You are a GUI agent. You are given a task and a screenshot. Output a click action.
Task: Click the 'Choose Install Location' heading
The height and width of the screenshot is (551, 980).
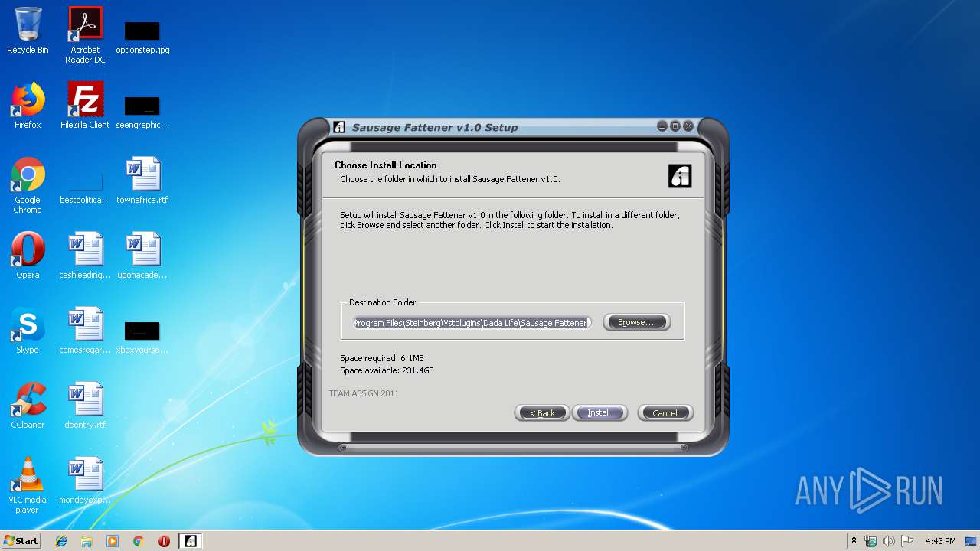tap(385, 165)
